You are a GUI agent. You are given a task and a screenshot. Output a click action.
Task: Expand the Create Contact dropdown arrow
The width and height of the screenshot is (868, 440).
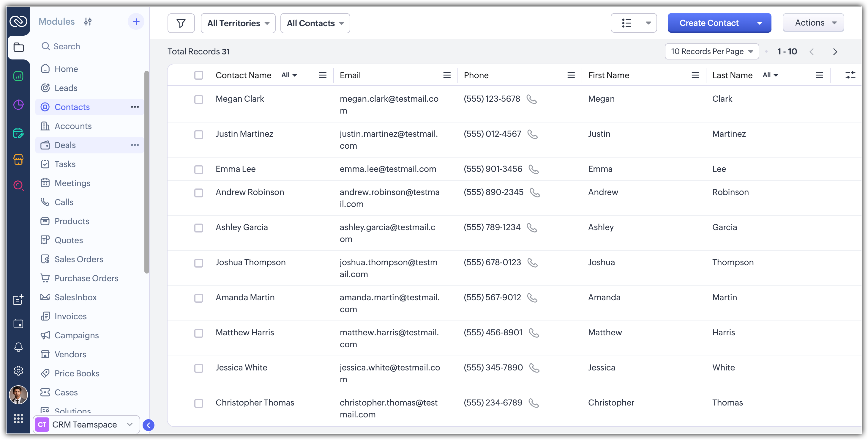coord(760,23)
